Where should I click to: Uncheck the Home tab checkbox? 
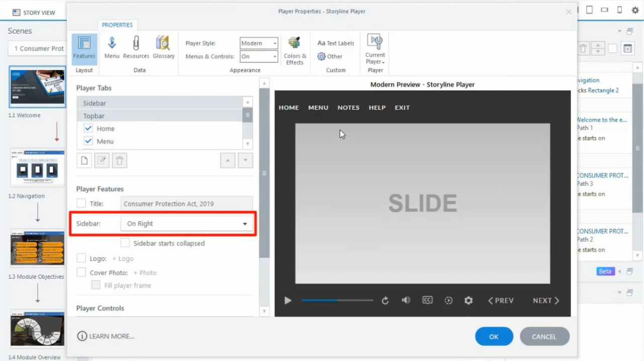click(x=89, y=128)
